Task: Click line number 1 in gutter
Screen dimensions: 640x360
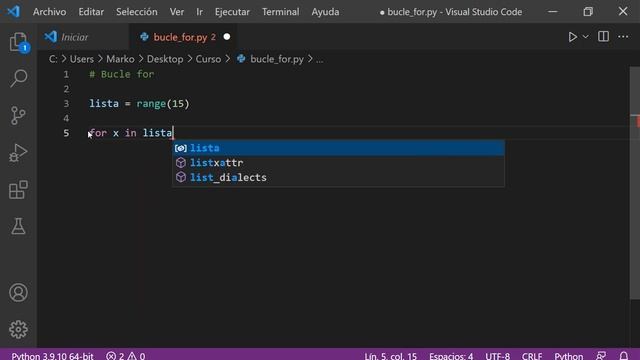Action: tap(66, 74)
